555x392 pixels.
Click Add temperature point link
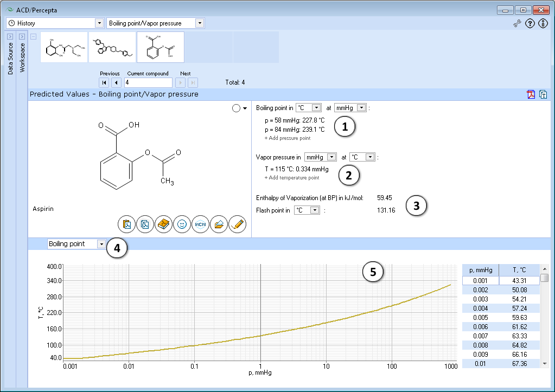point(292,178)
